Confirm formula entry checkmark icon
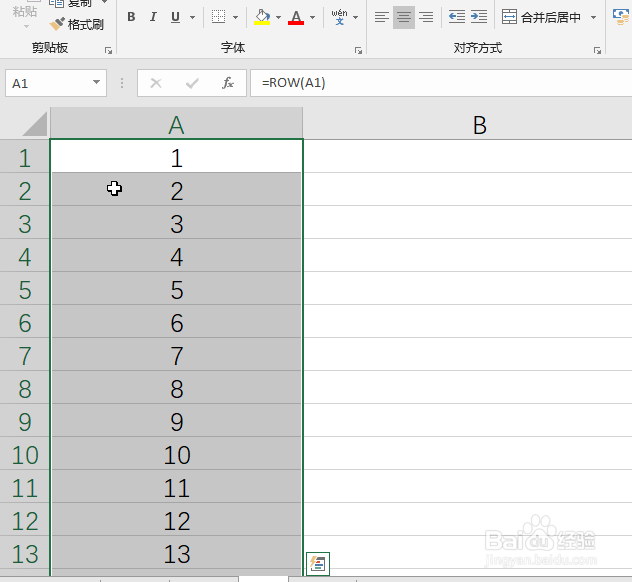The height and width of the screenshot is (582, 632). pyautogui.click(x=192, y=83)
